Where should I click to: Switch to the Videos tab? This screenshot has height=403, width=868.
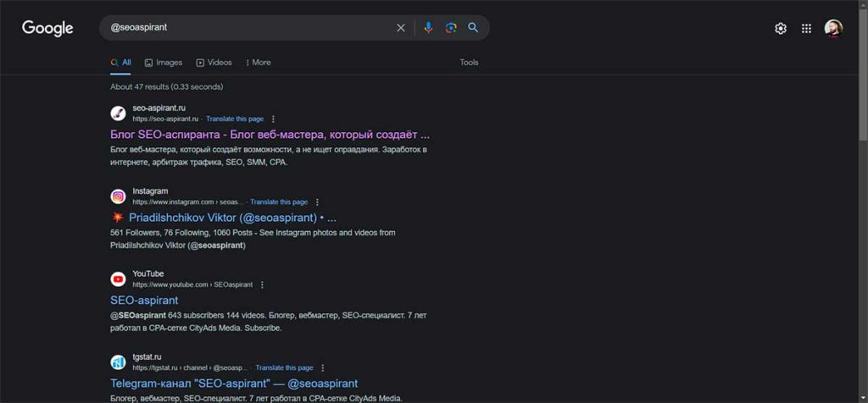coord(214,63)
